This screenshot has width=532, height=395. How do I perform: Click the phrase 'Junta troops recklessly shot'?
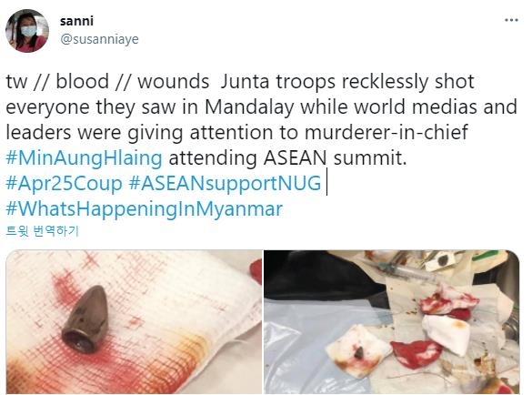click(x=347, y=82)
